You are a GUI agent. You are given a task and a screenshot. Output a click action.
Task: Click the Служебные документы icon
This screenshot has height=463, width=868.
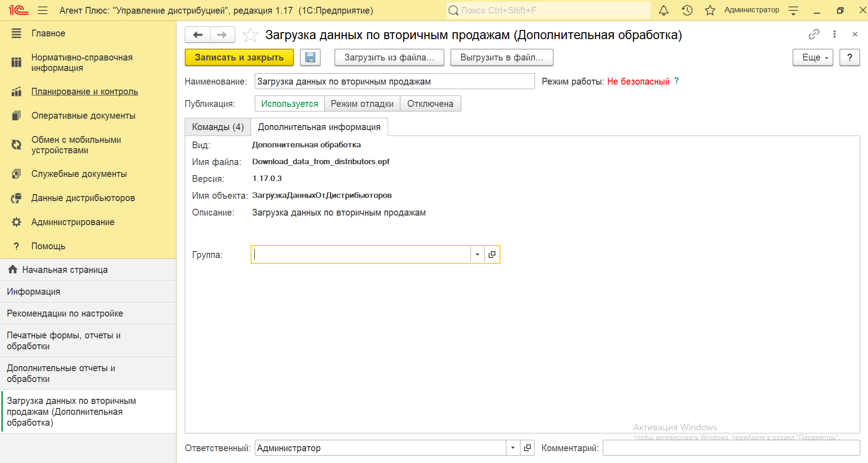point(16,174)
